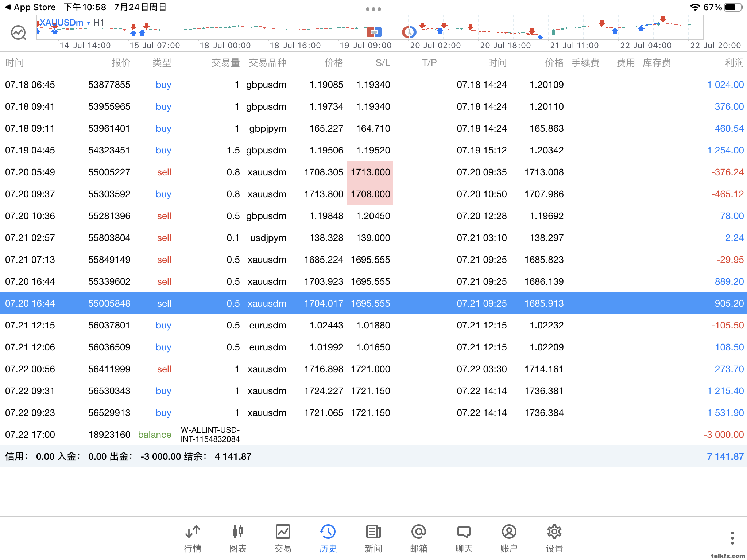Tap the battery indicator in status bar

(x=734, y=7)
